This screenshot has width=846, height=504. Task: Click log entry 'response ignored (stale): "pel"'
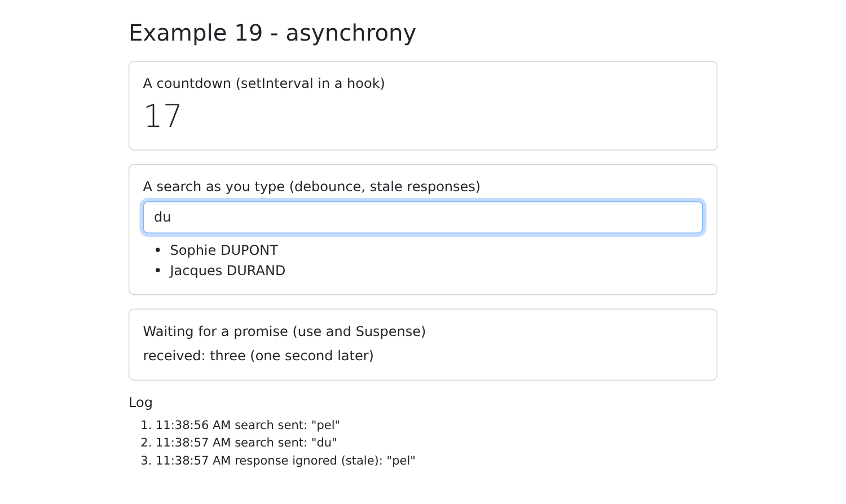(285, 461)
